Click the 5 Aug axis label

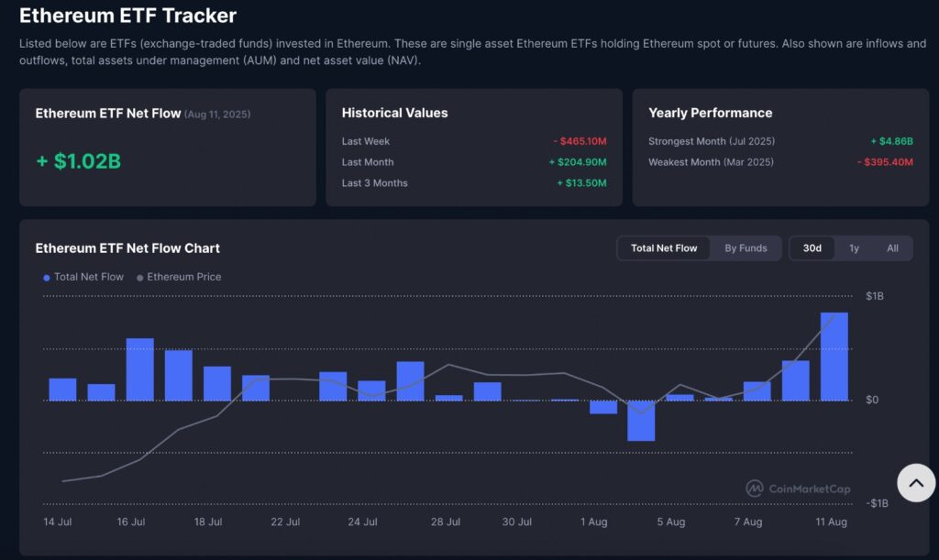coord(670,522)
